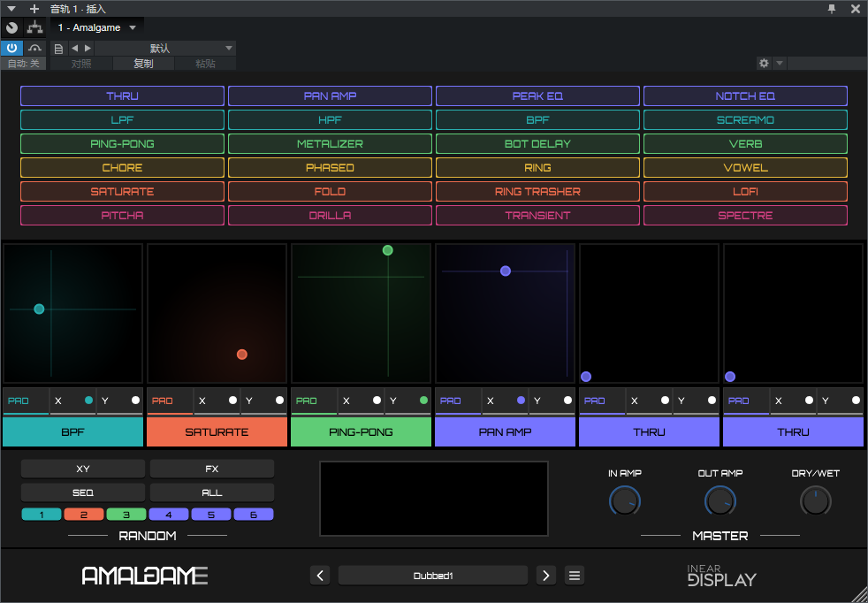The height and width of the screenshot is (603, 868).
Task: Toggle X modulation dot of SATURATE slot
Action: point(233,400)
